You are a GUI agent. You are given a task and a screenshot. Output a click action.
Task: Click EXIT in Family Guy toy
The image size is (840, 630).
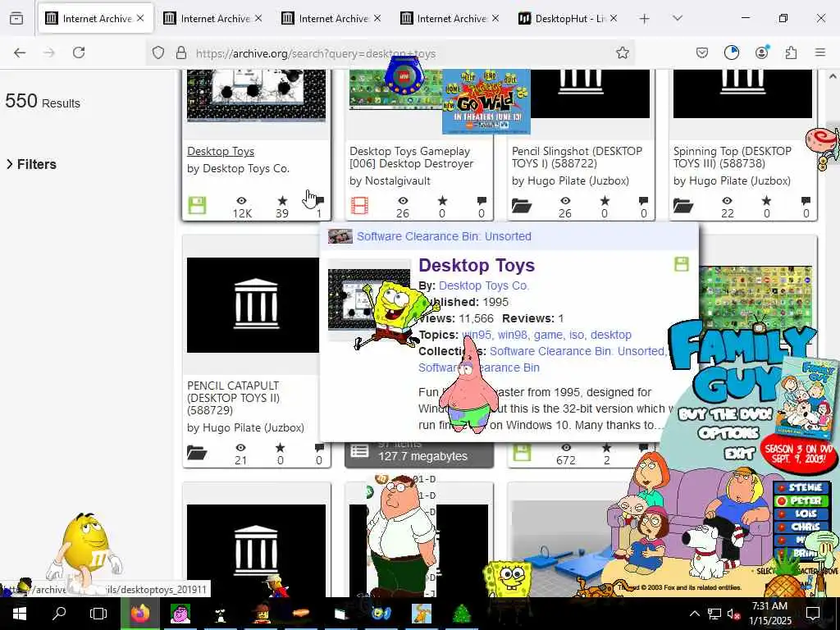click(739, 454)
